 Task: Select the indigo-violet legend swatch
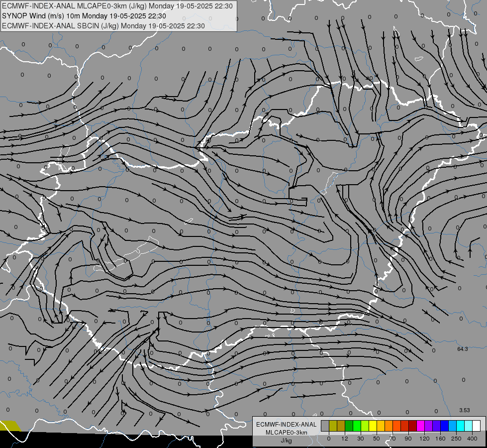click(437, 426)
